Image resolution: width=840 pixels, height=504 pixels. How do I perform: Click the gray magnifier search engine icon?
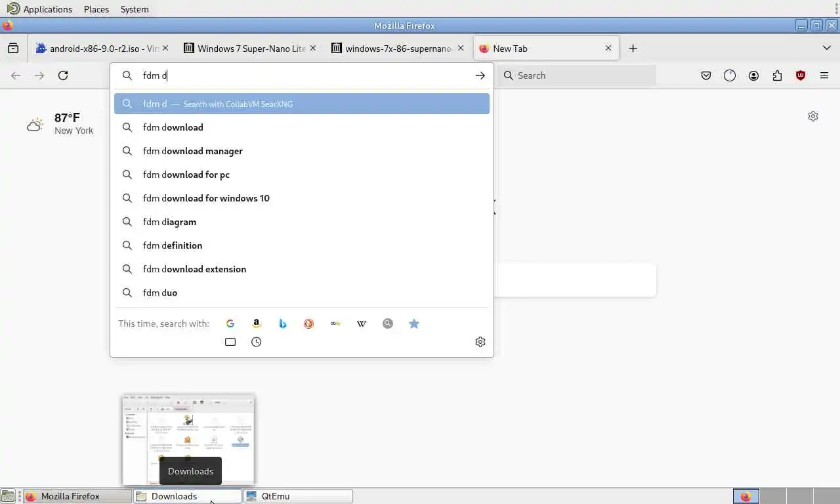tap(388, 324)
